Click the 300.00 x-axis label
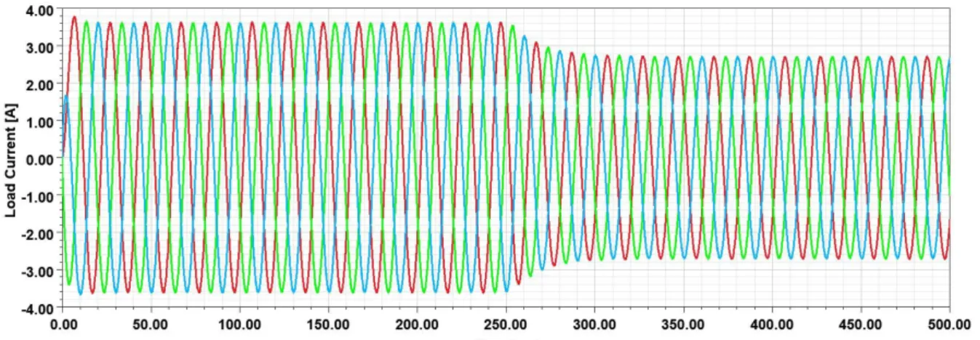Viewport: 980px width, 340px height. click(595, 323)
